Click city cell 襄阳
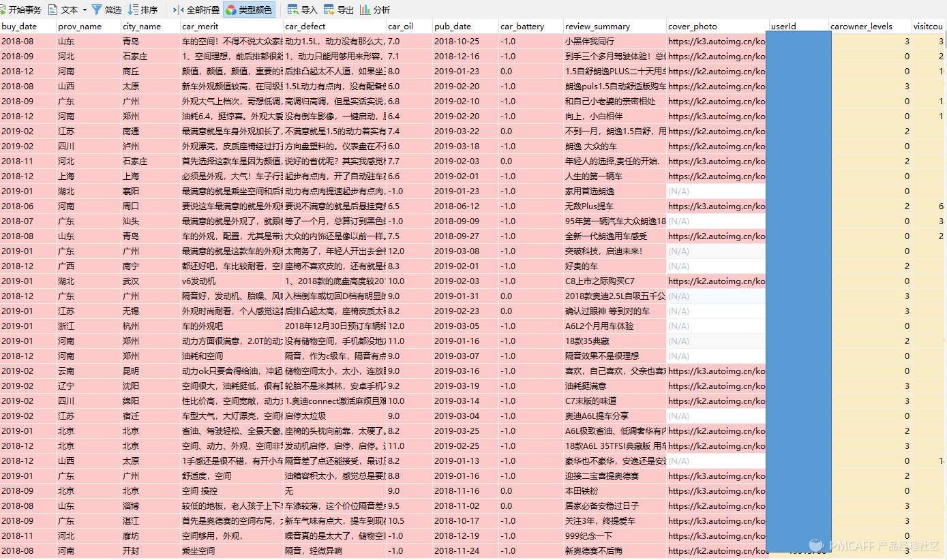Image resolution: width=947 pixels, height=560 pixels. tap(151, 191)
